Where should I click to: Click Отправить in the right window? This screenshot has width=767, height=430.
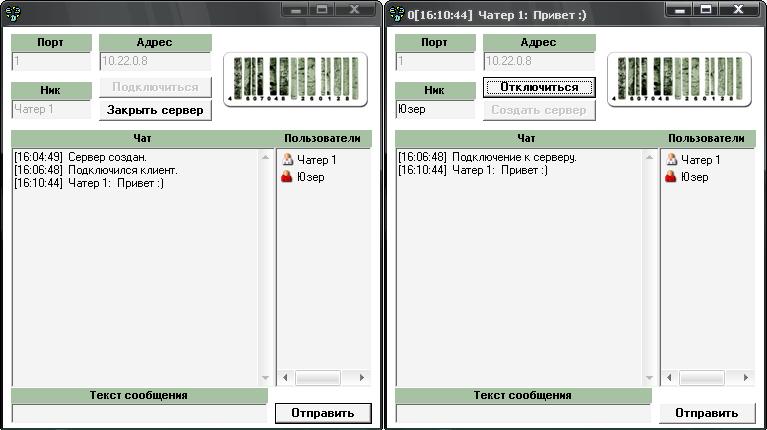click(x=707, y=413)
